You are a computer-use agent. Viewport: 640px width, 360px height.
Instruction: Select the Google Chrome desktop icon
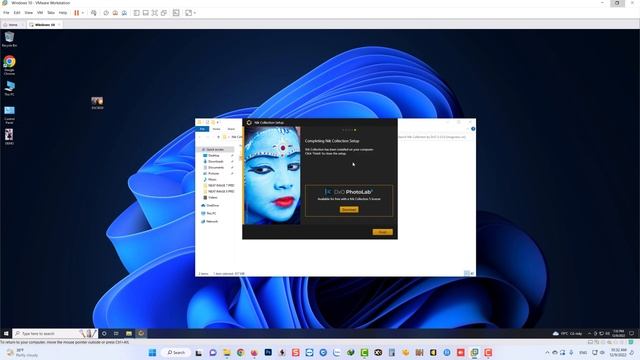(9, 64)
